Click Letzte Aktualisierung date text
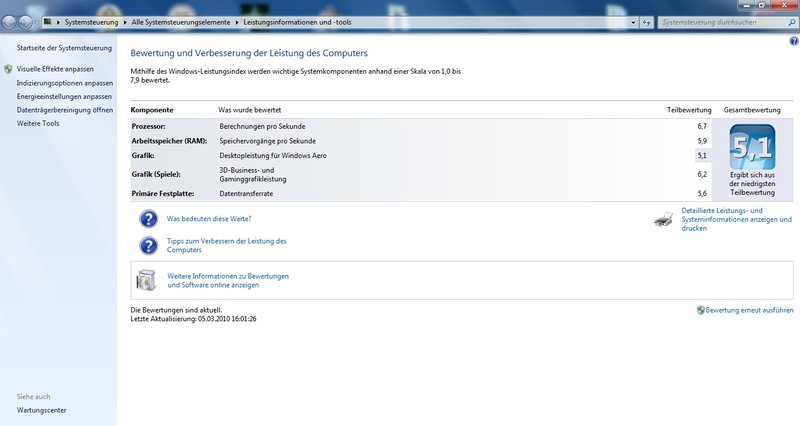Screen dimensions: 800x426 [193, 319]
